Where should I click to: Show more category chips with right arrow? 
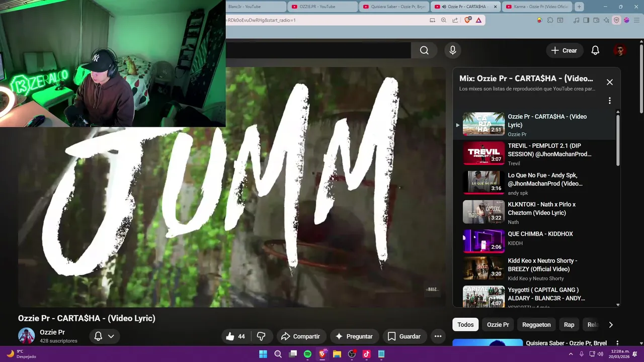[611, 325]
